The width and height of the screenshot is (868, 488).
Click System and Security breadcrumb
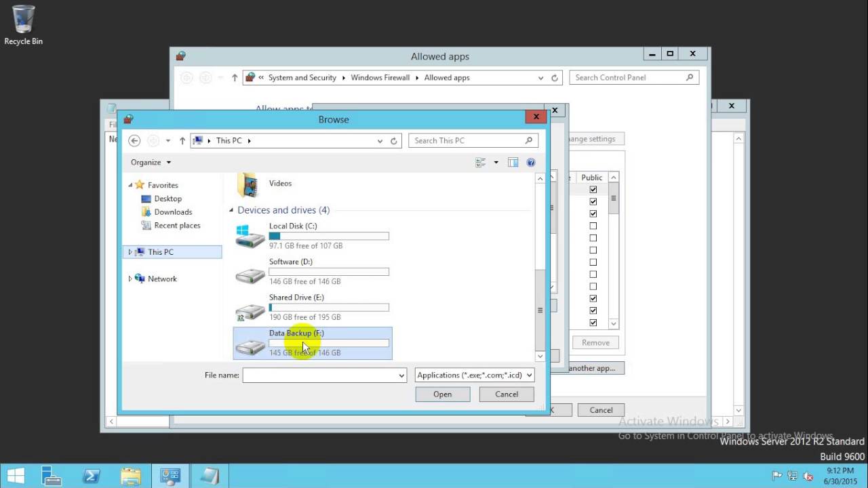pos(302,77)
